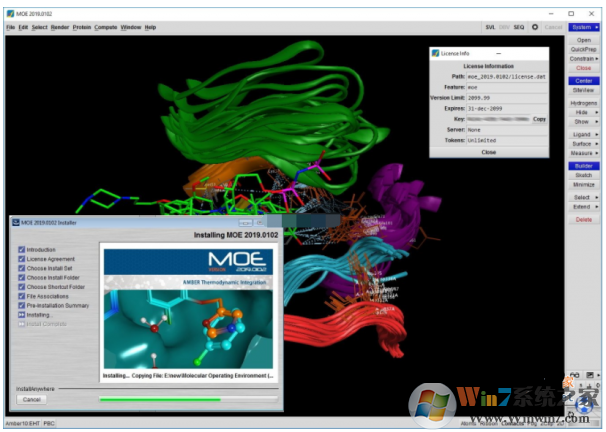Click the Choose Install Folder step
606x432 pixels.
click(x=53, y=277)
